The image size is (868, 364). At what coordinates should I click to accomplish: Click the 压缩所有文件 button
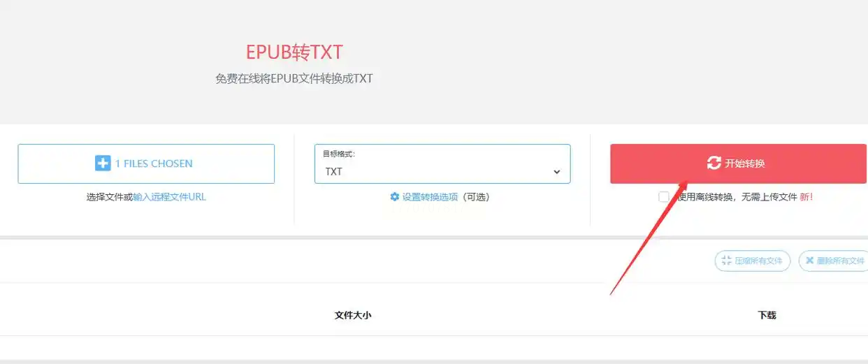[x=753, y=261]
